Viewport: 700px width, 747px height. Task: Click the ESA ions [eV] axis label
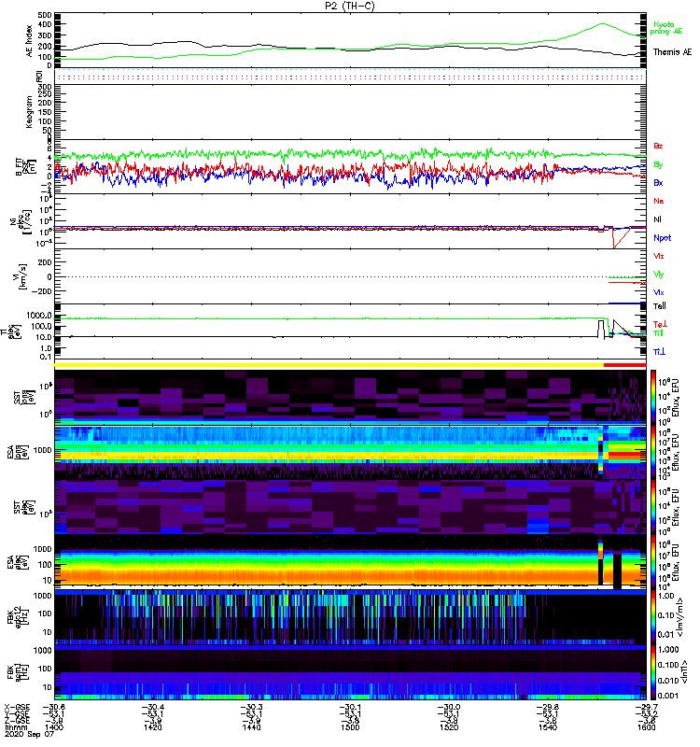18,452
